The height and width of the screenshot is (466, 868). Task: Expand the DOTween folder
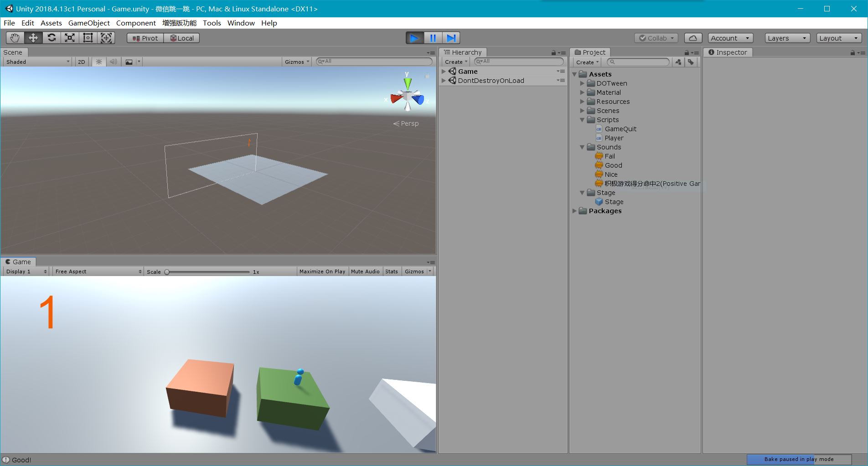pos(582,83)
